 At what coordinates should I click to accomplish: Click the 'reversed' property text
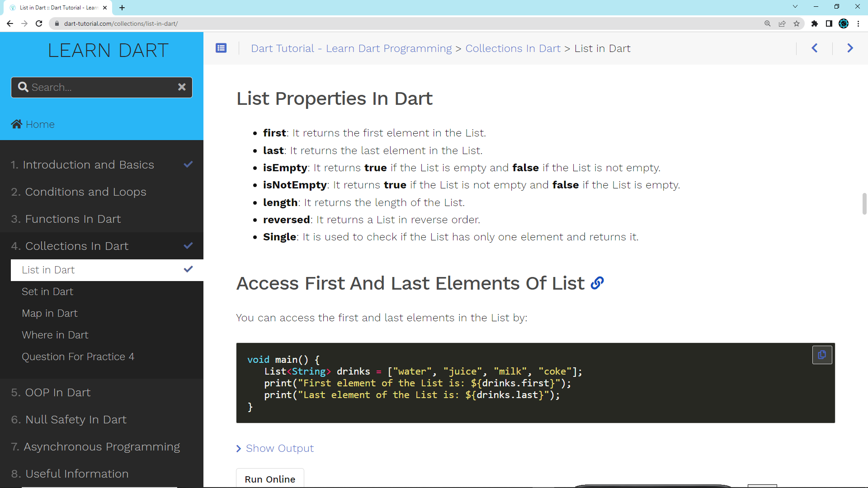[x=286, y=220]
